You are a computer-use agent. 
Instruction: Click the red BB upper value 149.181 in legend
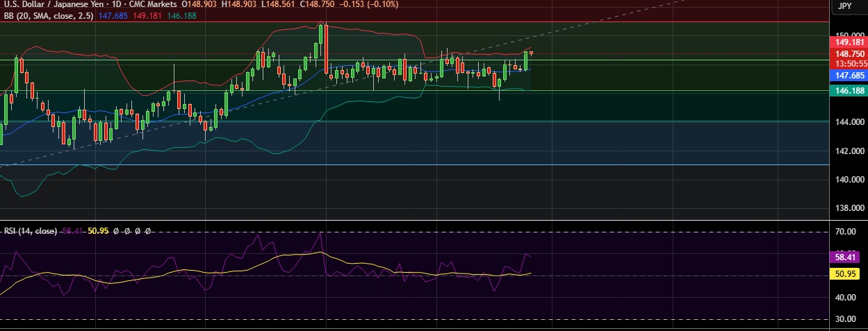(147, 15)
